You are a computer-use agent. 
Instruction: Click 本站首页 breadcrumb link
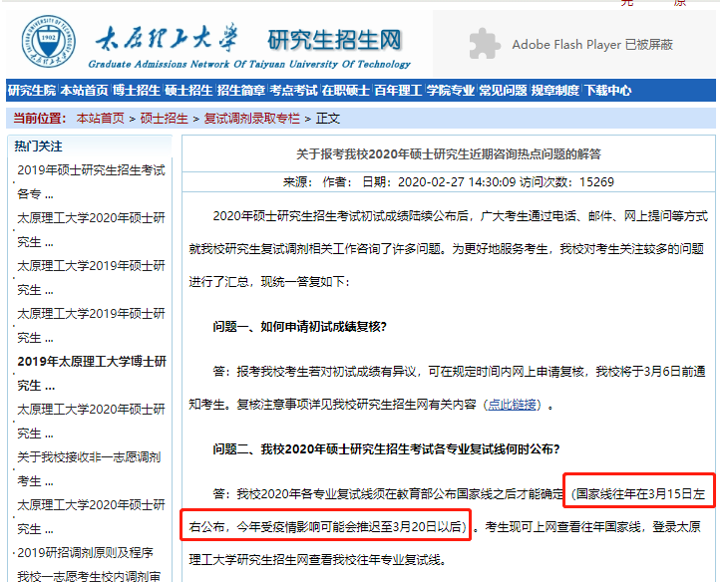[101, 119]
